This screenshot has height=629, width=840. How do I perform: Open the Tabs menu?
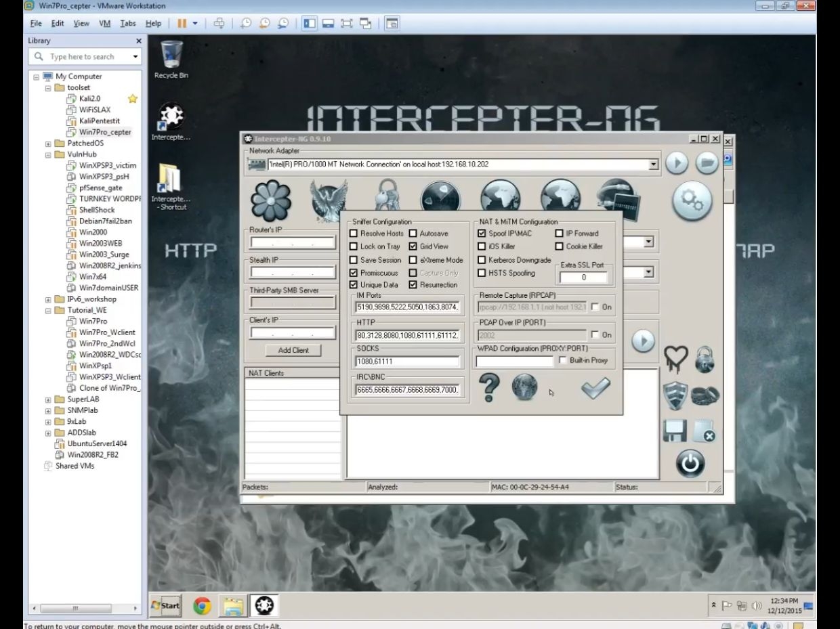[x=128, y=23]
